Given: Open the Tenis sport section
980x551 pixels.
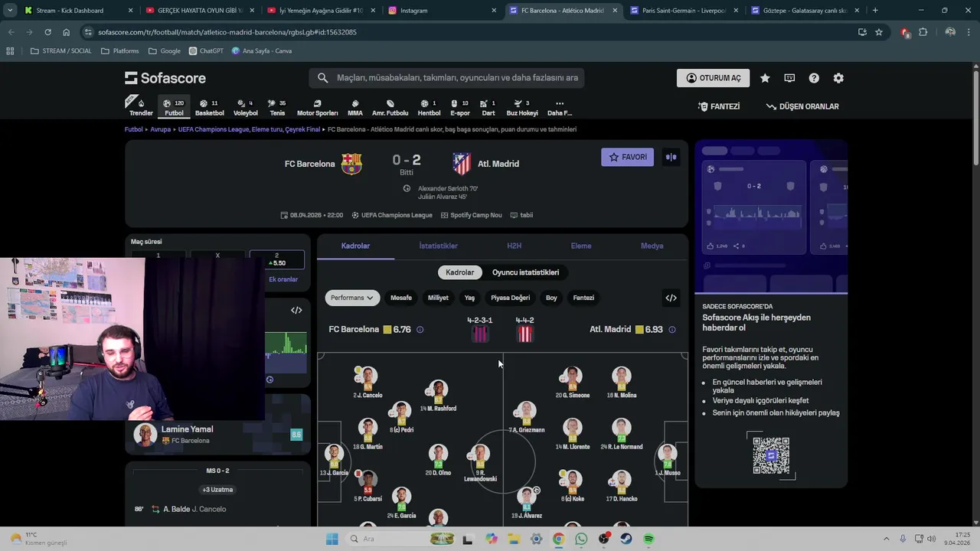Looking at the screenshot, I should (x=277, y=107).
